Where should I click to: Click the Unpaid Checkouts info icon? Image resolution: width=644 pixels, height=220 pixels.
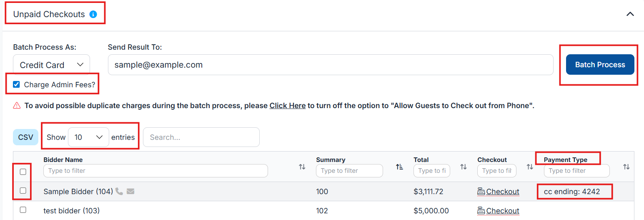(x=93, y=14)
